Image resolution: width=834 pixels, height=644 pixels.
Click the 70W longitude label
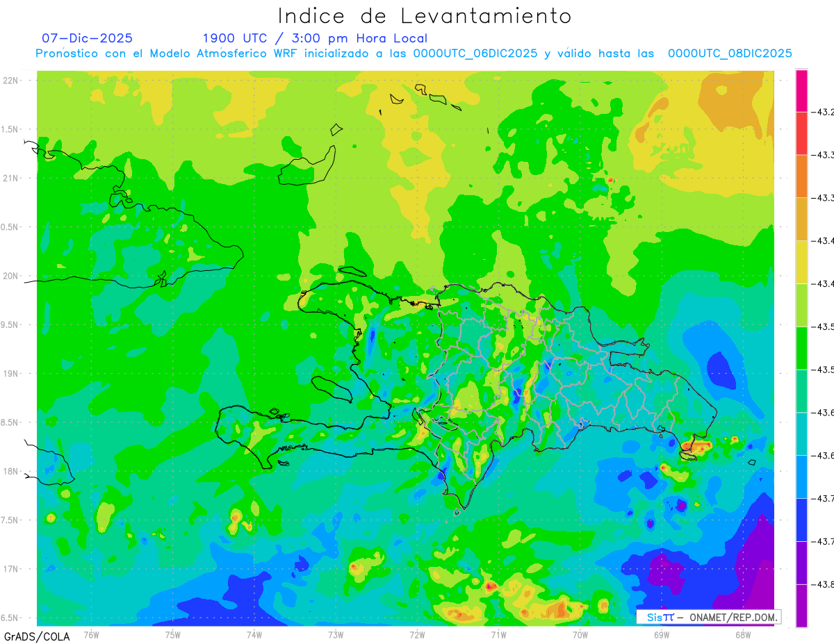click(580, 634)
